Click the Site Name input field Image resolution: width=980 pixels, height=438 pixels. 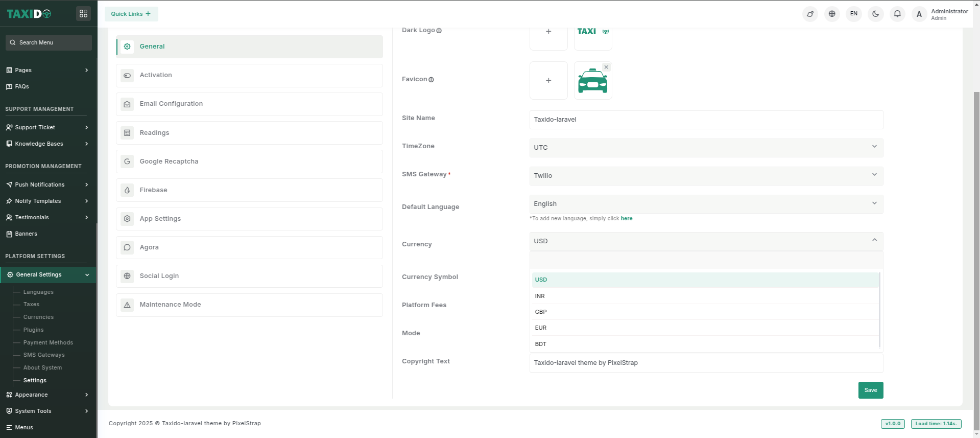point(706,120)
